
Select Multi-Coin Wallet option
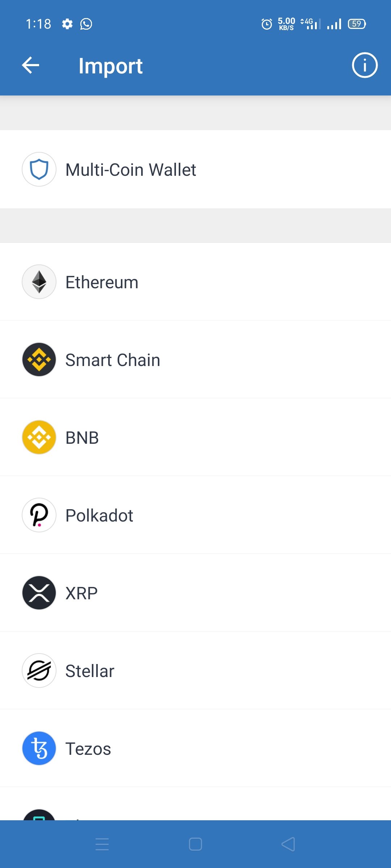click(x=195, y=169)
